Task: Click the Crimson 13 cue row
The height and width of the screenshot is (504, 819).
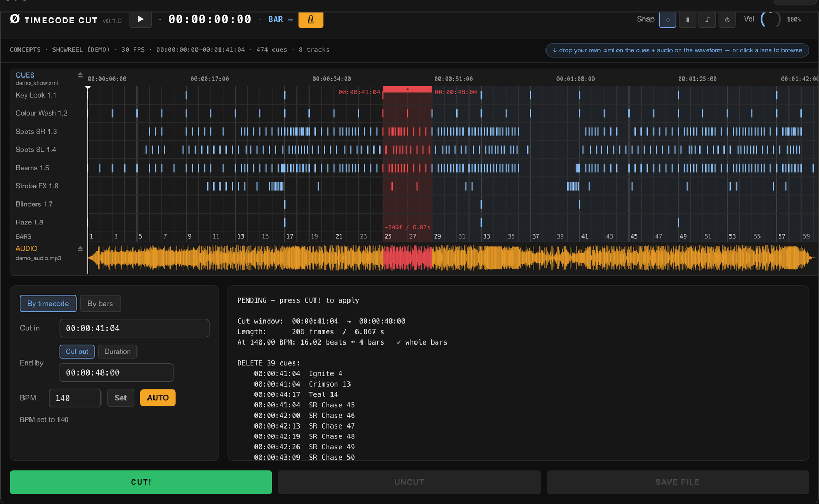Action: (302, 384)
